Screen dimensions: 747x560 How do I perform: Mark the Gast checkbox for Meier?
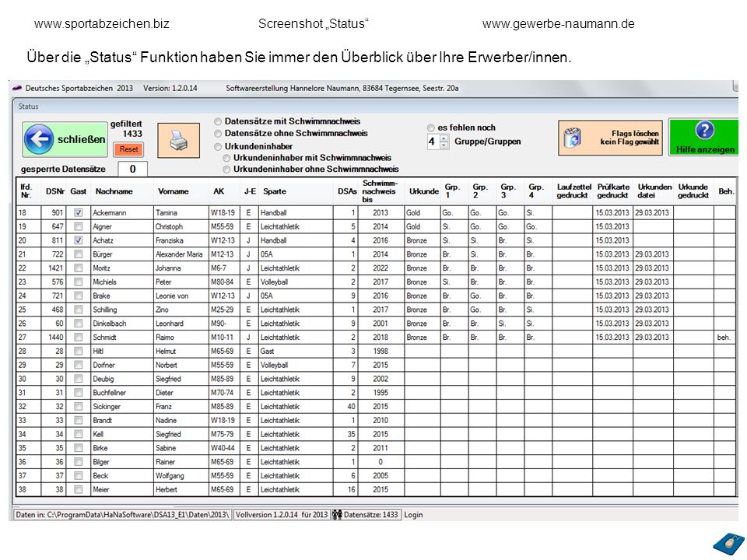78,489
